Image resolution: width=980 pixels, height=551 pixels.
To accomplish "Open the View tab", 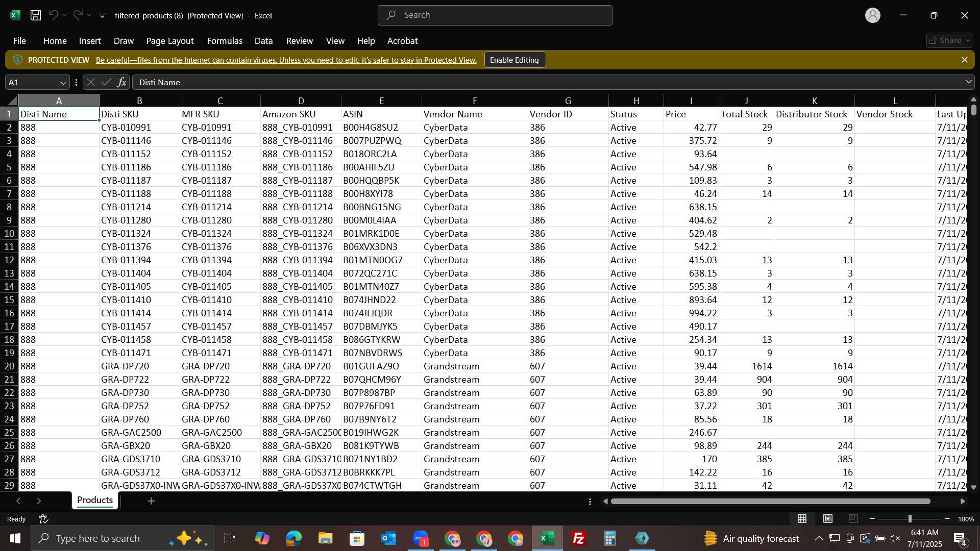I will click(x=335, y=41).
